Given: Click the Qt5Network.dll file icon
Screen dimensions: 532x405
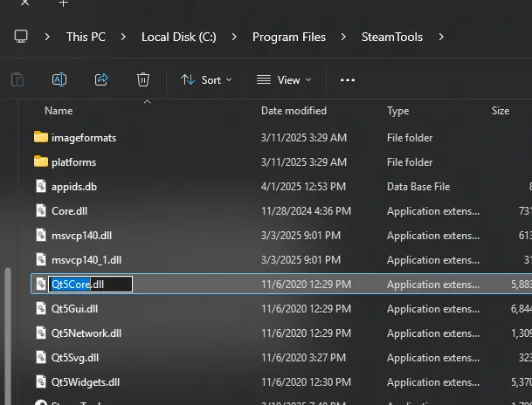Looking at the screenshot, I should click(x=41, y=333).
